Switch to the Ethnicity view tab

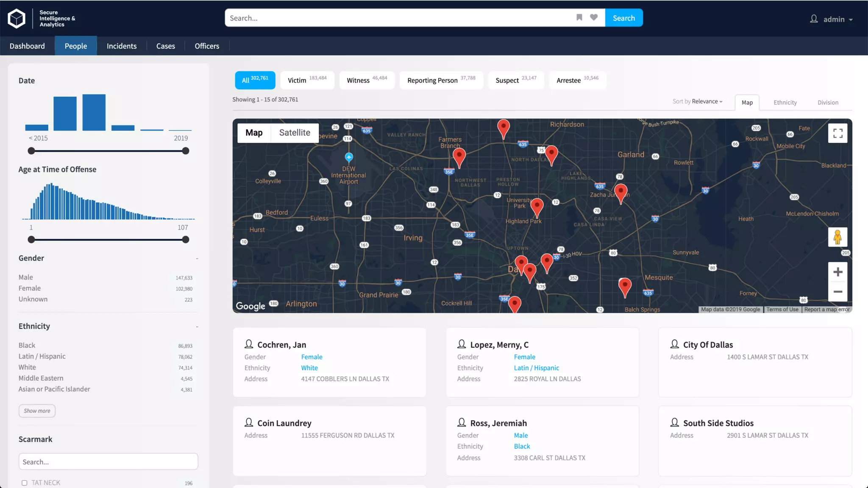tap(785, 103)
